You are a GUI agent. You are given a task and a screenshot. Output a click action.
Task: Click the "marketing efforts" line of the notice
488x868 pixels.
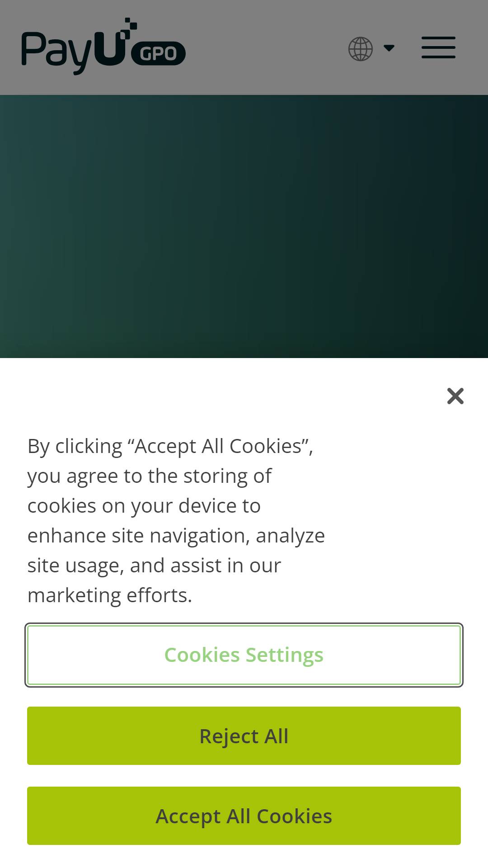click(x=110, y=595)
